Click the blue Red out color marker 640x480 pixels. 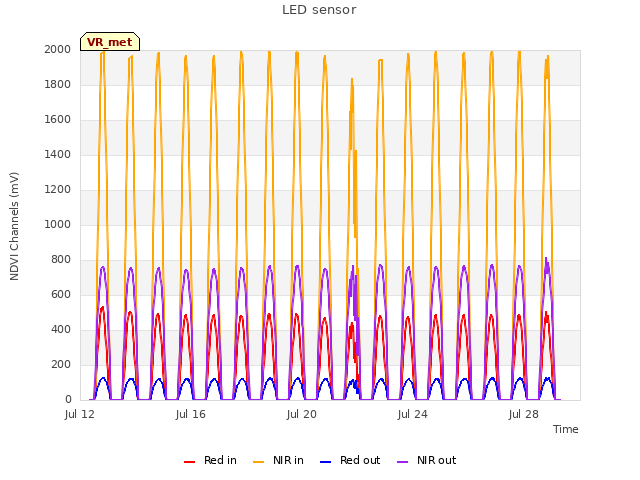click(x=326, y=462)
